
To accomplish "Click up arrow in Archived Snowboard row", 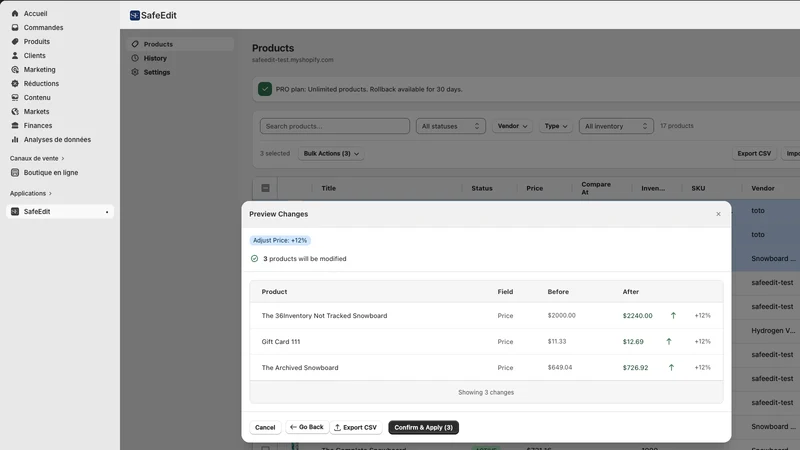I will coord(671,367).
